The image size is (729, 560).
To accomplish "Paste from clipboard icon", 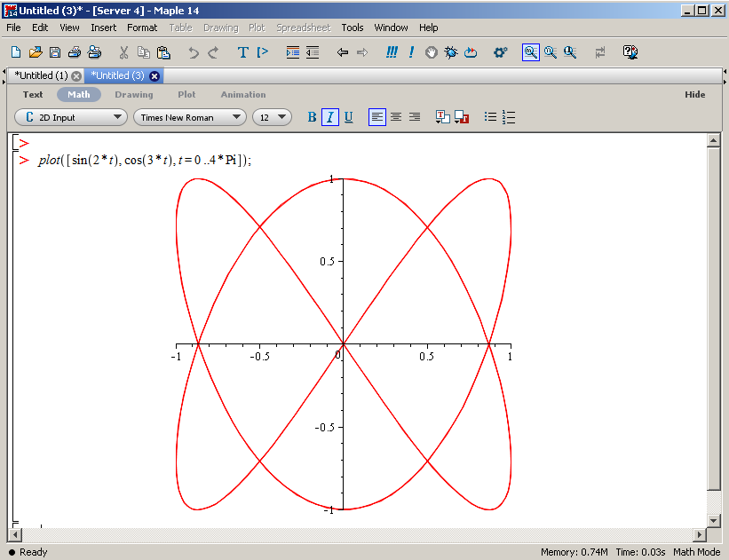I will (163, 52).
